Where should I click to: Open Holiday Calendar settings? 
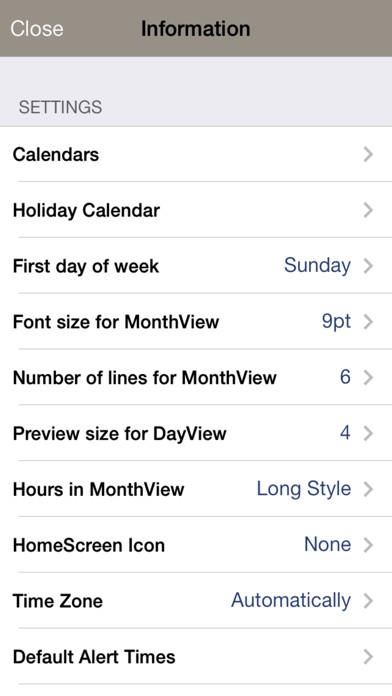pyautogui.click(x=196, y=210)
